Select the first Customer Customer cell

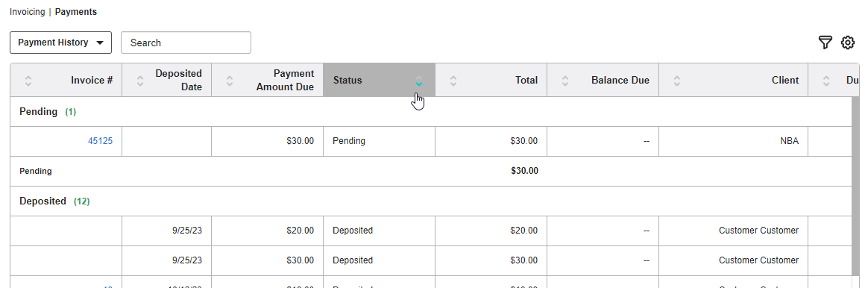pos(734,231)
